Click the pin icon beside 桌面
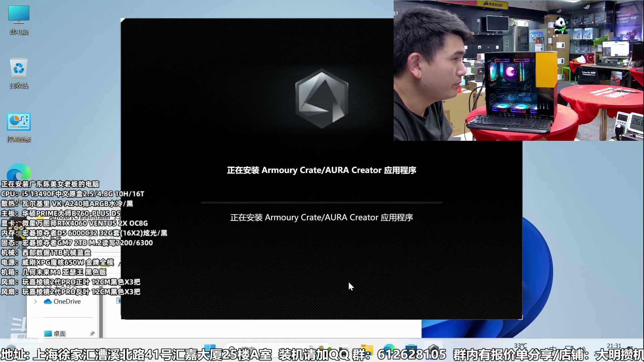The image size is (644, 362). (92, 334)
